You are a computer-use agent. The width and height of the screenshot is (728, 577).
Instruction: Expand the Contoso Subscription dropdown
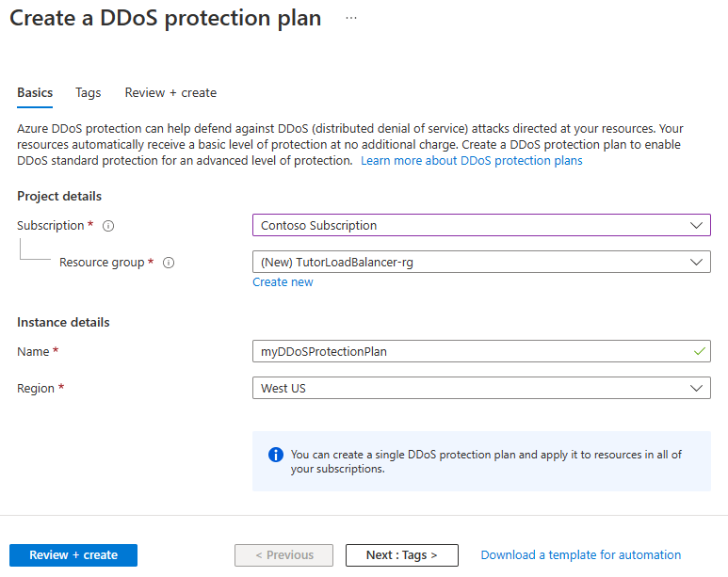point(481,225)
